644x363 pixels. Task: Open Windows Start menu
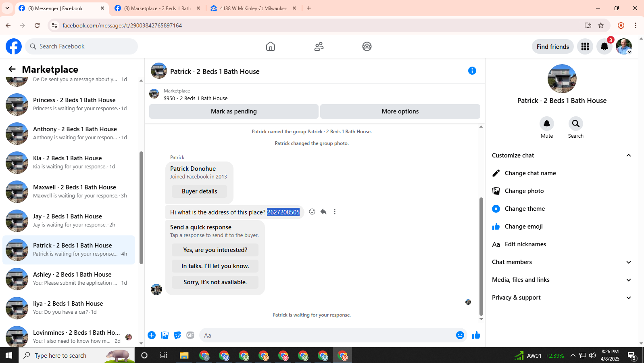(9, 355)
